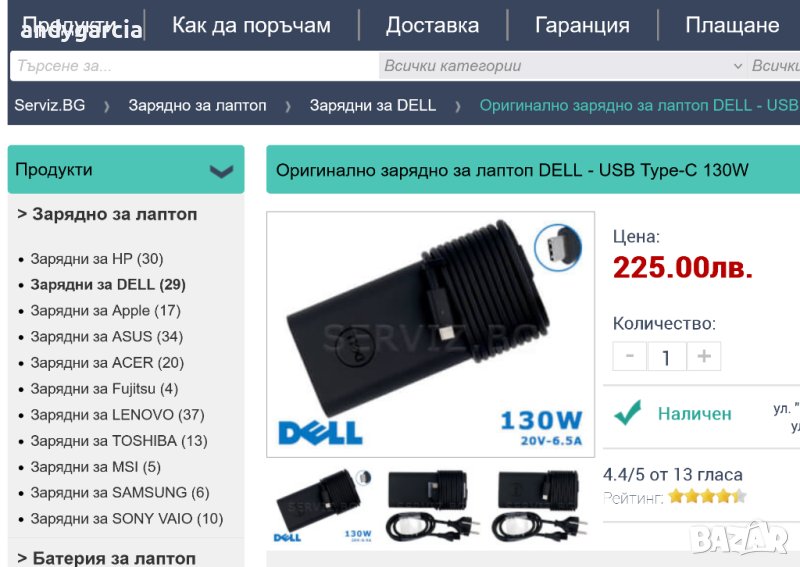Click the Serviz.BG breadcrumb link
Image resolution: width=800 pixels, height=567 pixels.
tap(49, 105)
